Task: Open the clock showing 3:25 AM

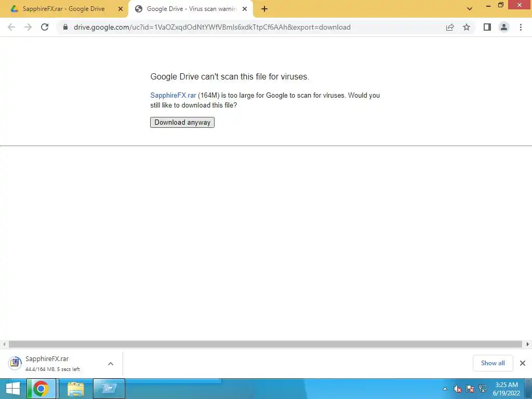Action: 506,389
